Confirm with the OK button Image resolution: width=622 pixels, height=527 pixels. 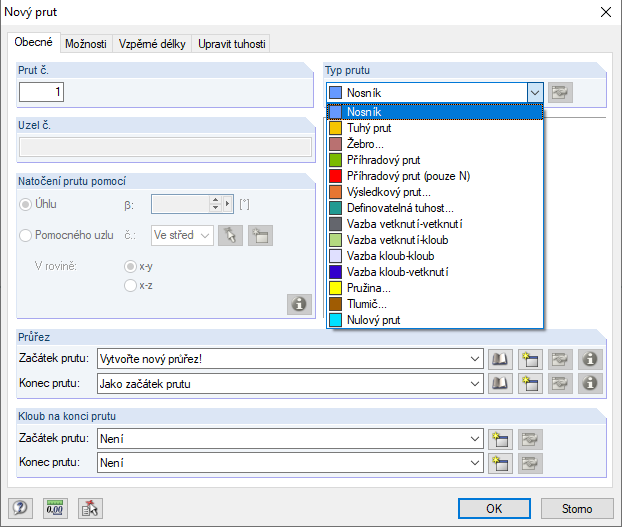pos(494,508)
